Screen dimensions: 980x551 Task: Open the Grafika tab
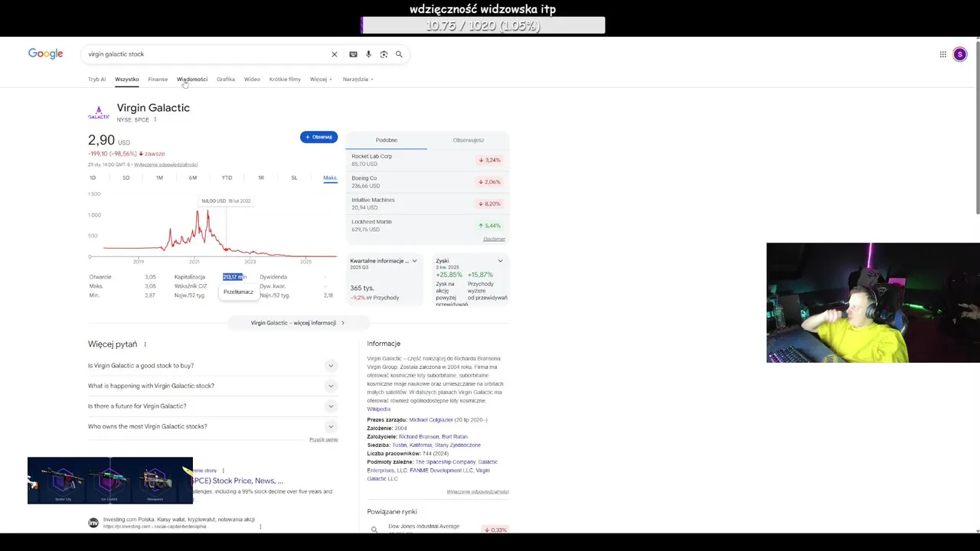[226, 79]
